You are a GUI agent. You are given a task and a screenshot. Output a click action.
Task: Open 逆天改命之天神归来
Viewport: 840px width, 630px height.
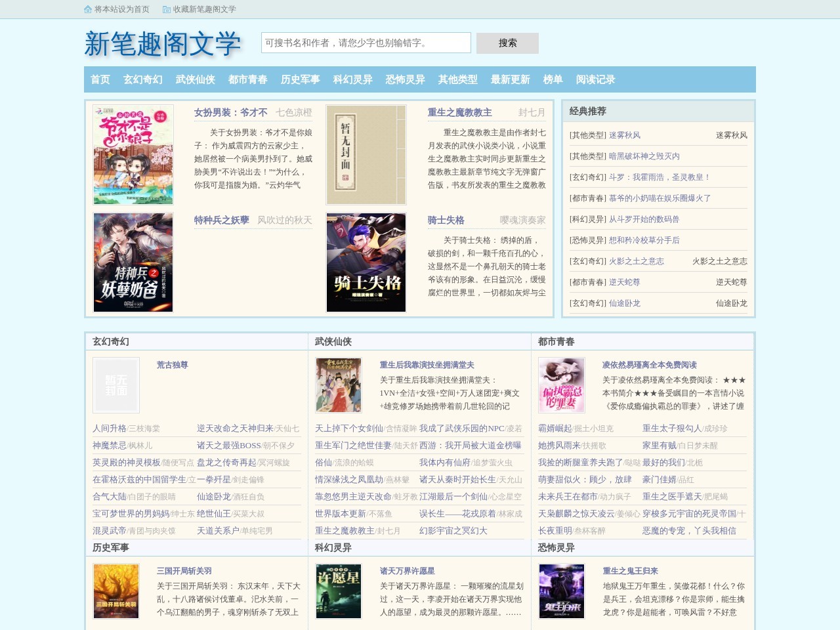(x=235, y=429)
